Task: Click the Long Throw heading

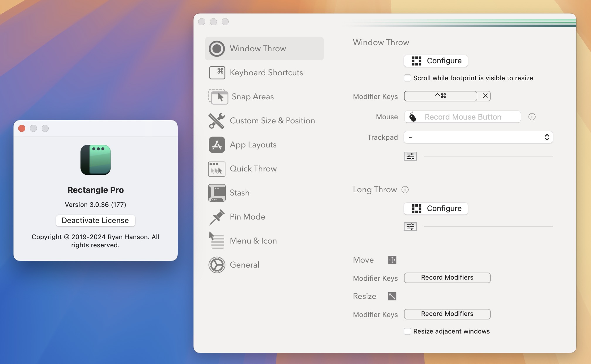Action: coord(375,190)
